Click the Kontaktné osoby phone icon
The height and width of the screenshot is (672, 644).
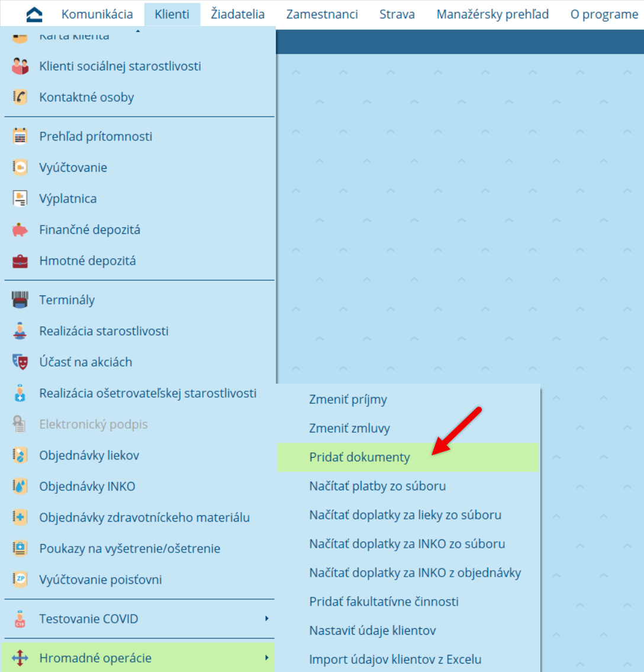(x=20, y=97)
